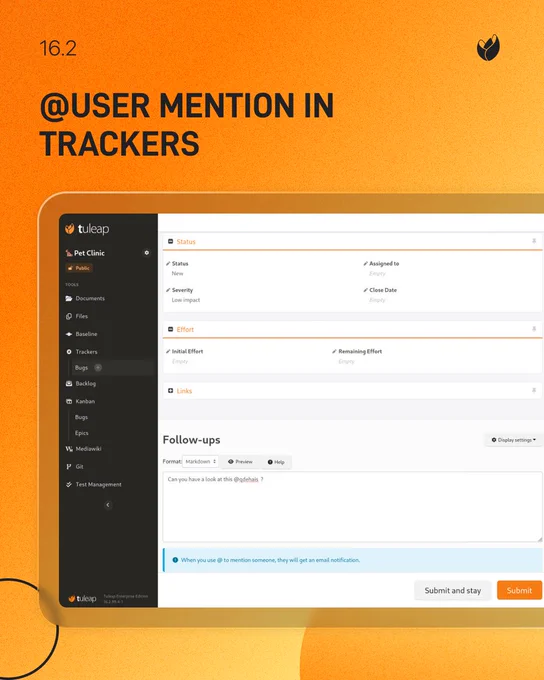Edit the Severity field pencil

pos(168,290)
